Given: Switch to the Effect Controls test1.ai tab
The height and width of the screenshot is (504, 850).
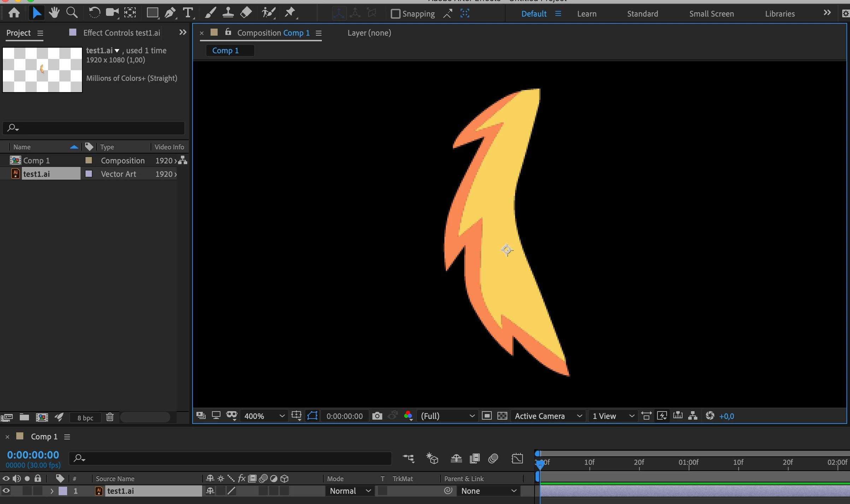Looking at the screenshot, I should (121, 33).
